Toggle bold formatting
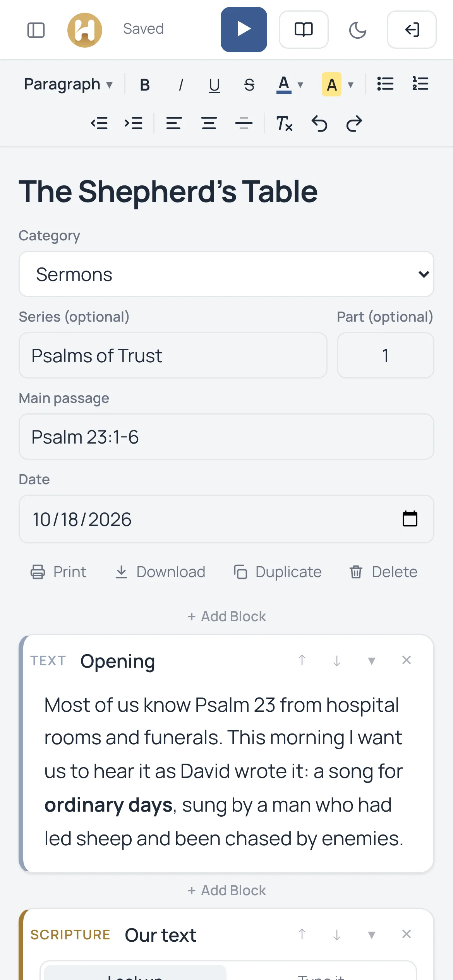 145,84
